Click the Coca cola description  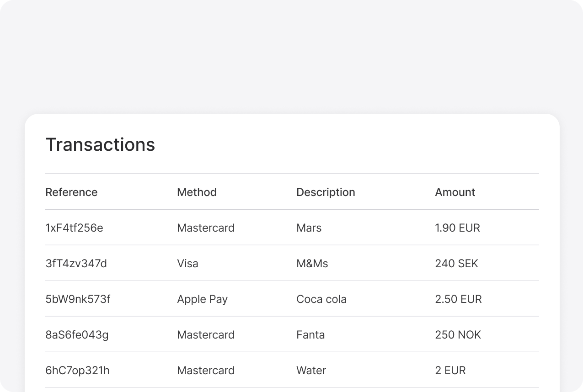[x=321, y=299]
